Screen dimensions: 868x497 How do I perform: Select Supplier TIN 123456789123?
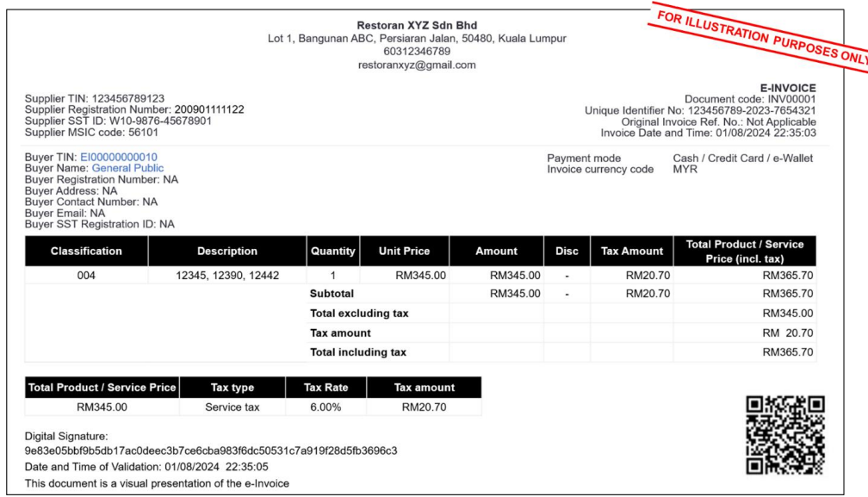tap(95, 98)
